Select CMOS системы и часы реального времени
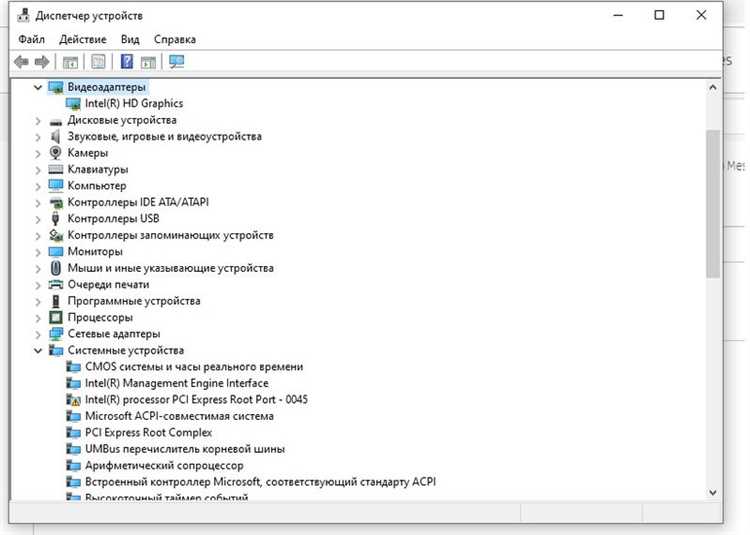The height and width of the screenshot is (535, 750). [x=194, y=367]
